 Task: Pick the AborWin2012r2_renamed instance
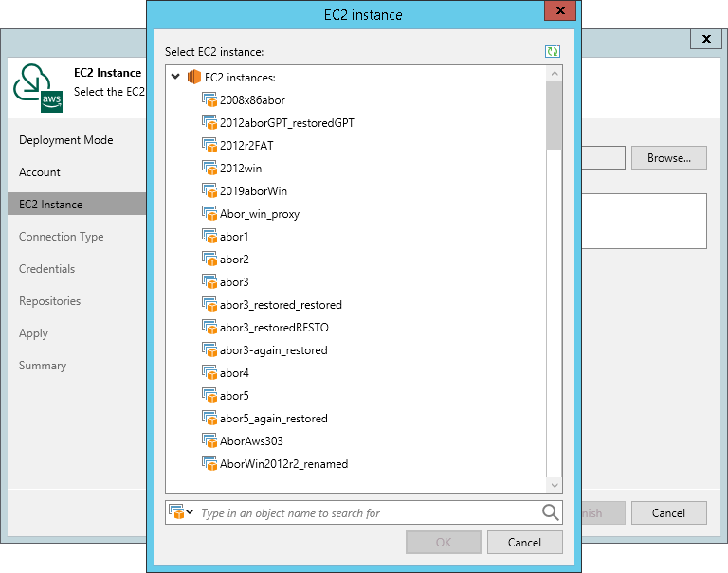coord(284,464)
